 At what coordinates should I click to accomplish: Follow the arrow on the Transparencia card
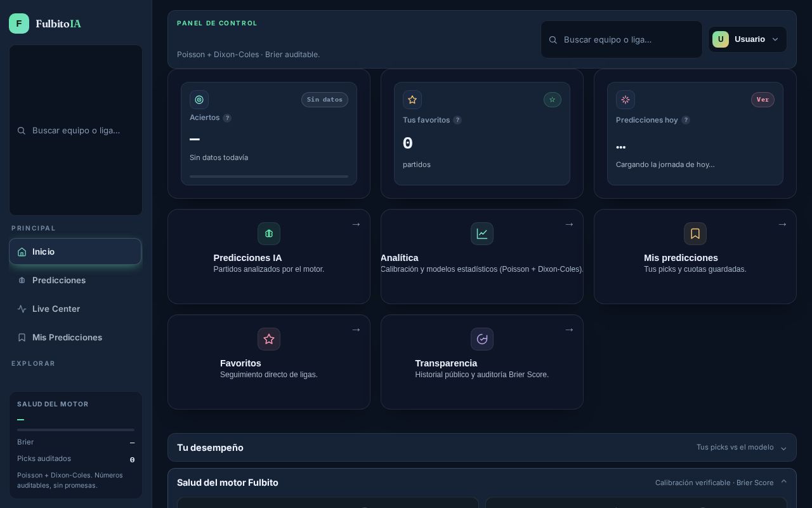[569, 330]
